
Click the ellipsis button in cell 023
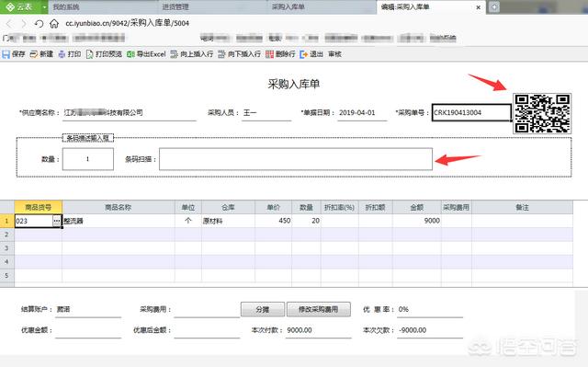coord(57,221)
